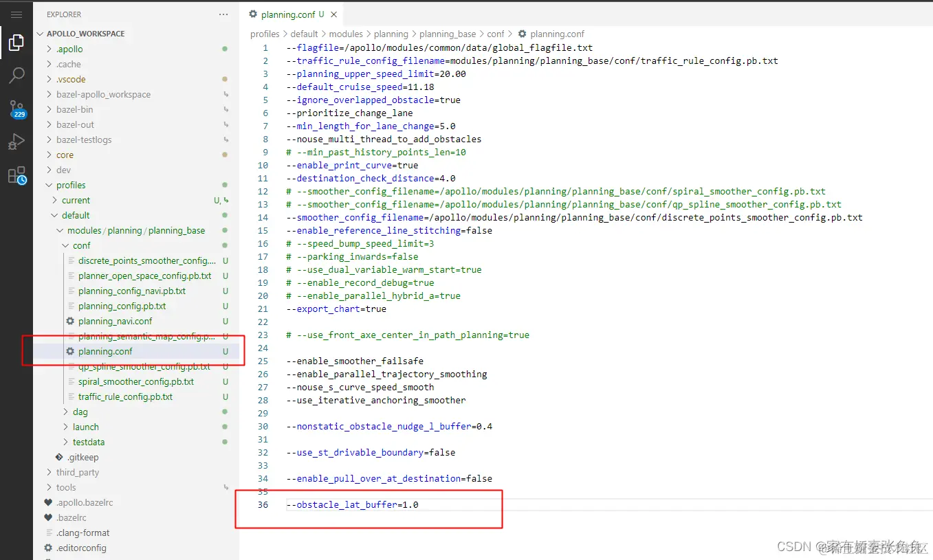Open the hamburger application menu

(x=17, y=14)
